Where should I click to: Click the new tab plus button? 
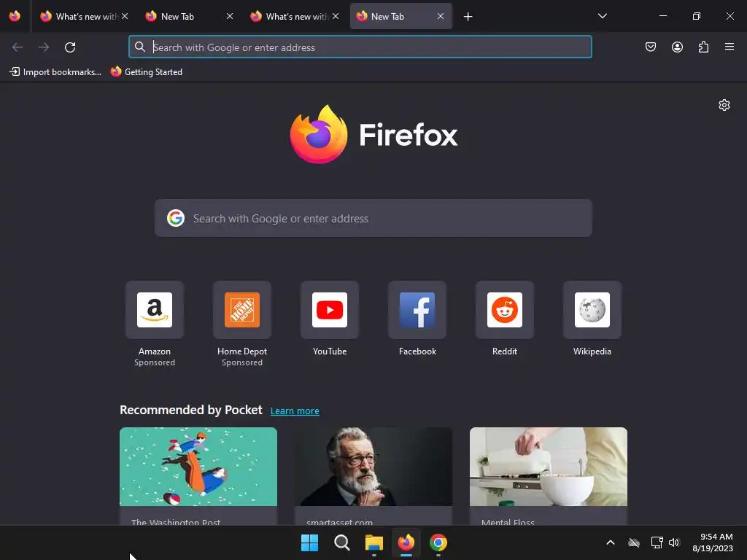pyautogui.click(x=468, y=17)
